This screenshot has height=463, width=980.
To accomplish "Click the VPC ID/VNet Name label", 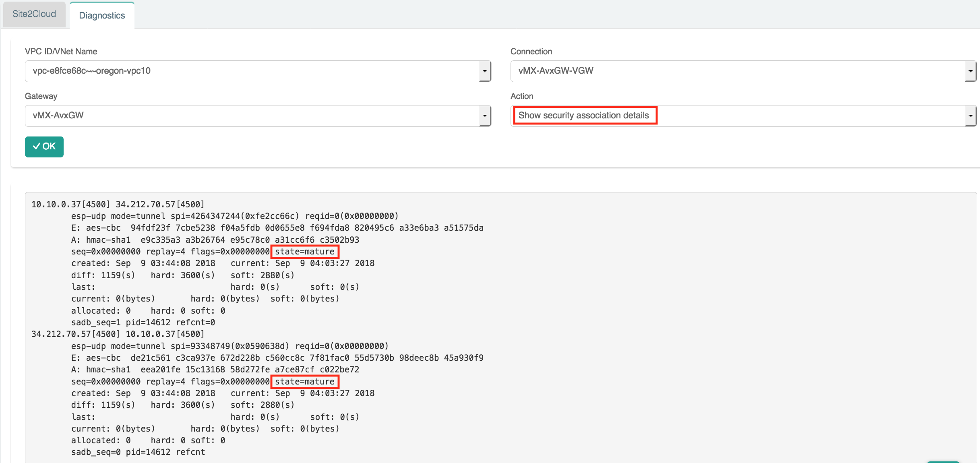I will [x=61, y=52].
